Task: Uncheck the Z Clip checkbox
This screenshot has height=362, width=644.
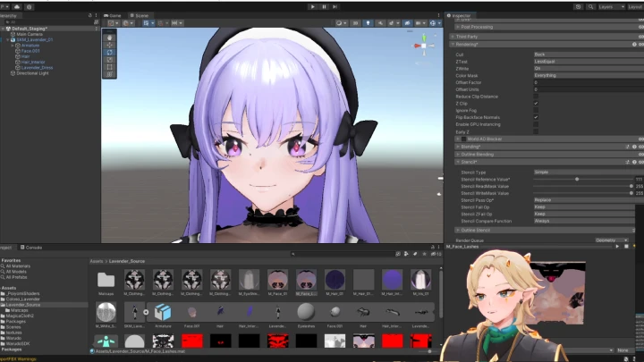Action: click(x=536, y=103)
